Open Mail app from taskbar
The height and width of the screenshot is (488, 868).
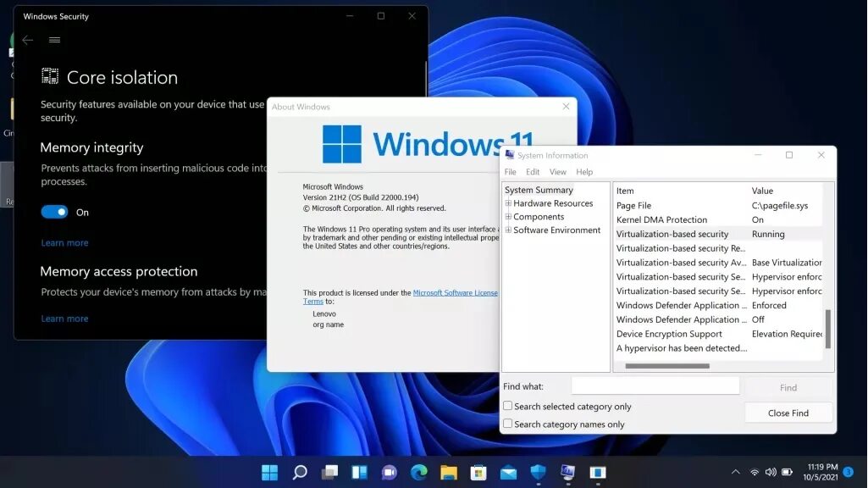point(508,473)
